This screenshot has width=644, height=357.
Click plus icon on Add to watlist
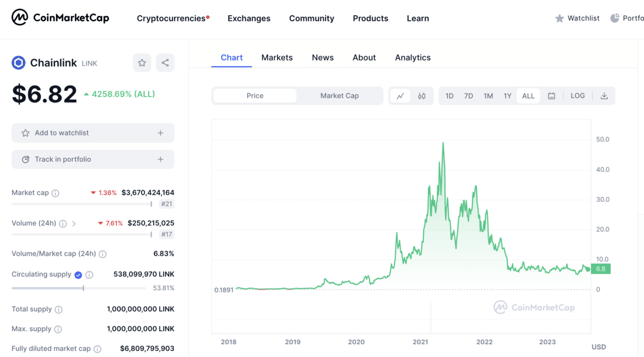pos(160,133)
